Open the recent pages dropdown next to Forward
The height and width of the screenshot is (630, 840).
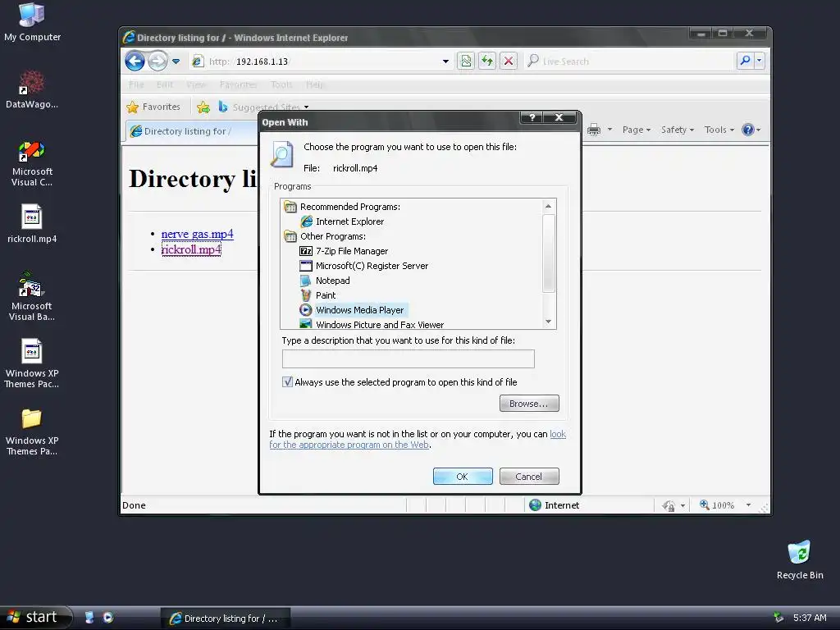(176, 62)
